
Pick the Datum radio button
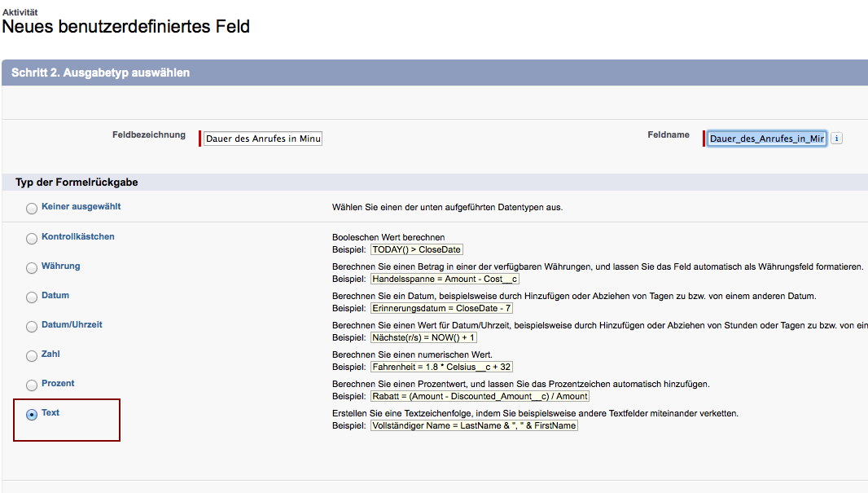coord(32,297)
